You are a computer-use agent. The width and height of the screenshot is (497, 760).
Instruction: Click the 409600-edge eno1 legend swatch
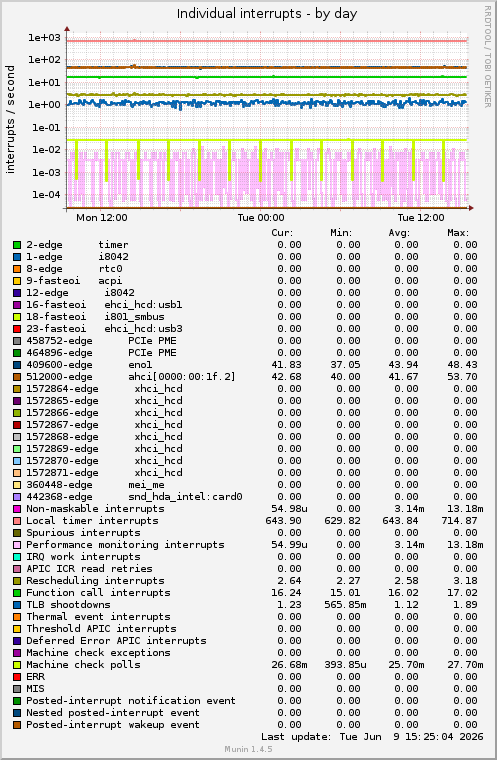(17, 365)
